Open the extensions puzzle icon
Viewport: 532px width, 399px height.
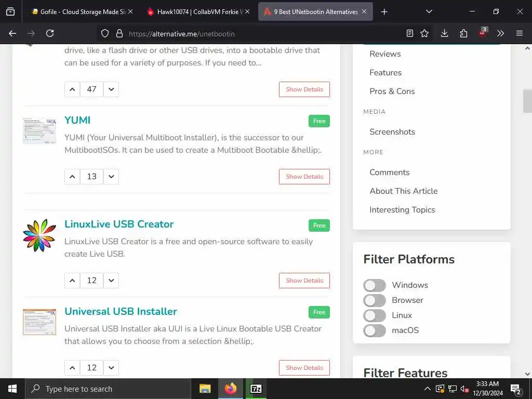(x=463, y=33)
